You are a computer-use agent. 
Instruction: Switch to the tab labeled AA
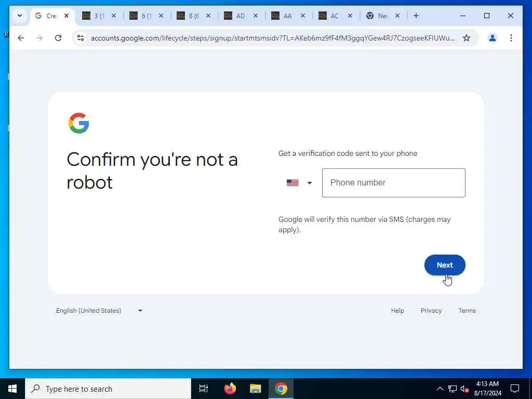[x=284, y=16]
